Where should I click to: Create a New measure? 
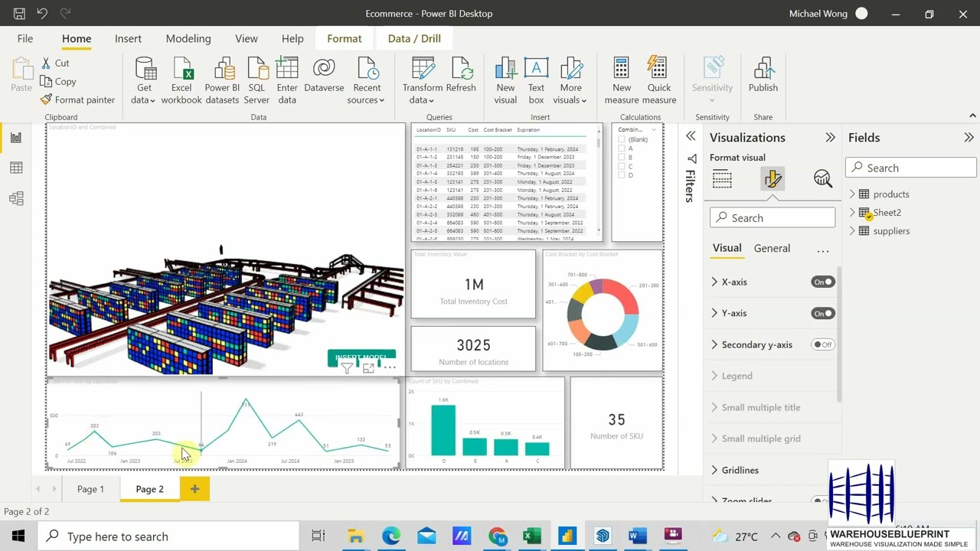[x=622, y=81]
